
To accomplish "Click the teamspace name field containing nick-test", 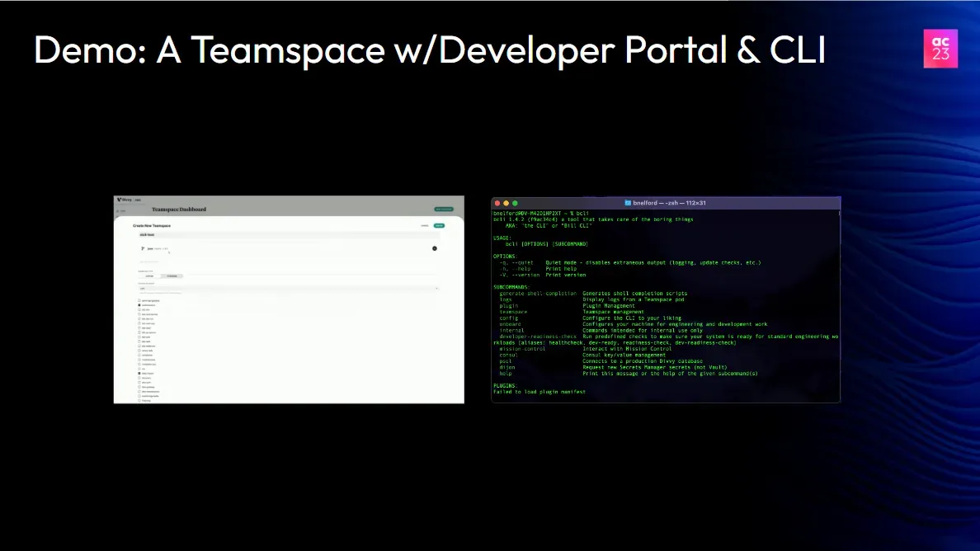I will coord(288,235).
